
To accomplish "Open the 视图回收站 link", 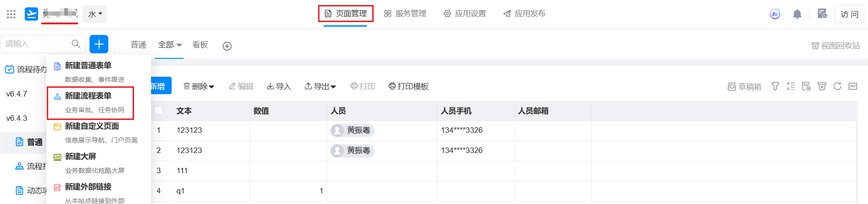I will click(x=836, y=45).
